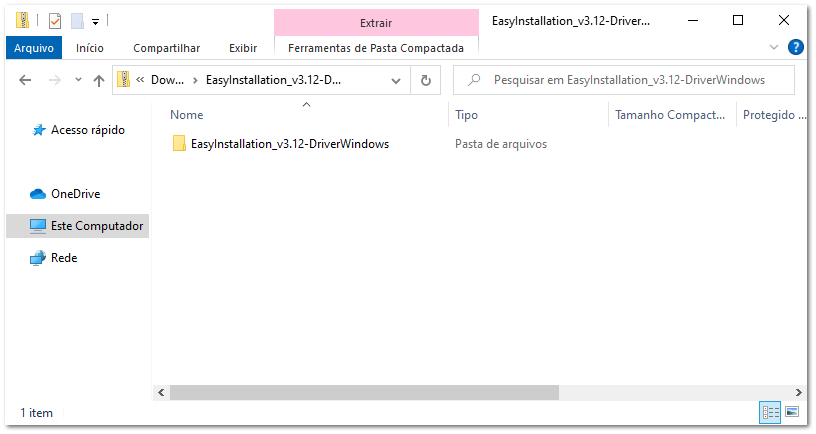Open the Arquivo menu
The height and width of the screenshot is (434, 816).
[x=34, y=48]
